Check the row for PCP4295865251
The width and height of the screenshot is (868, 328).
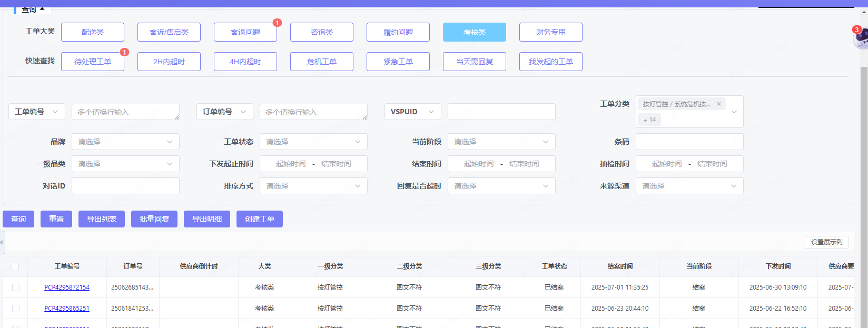pyautogui.click(x=15, y=309)
